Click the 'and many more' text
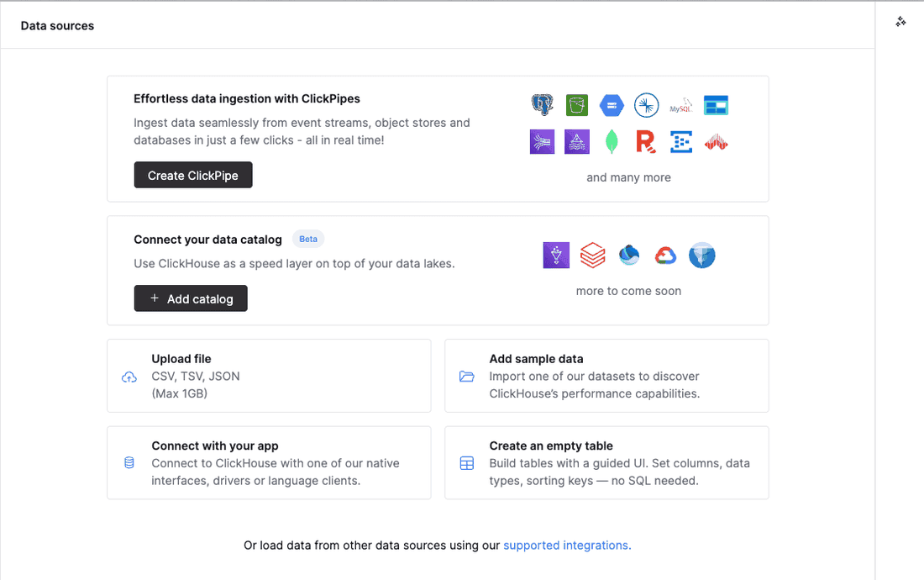 pyautogui.click(x=629, y=177)
